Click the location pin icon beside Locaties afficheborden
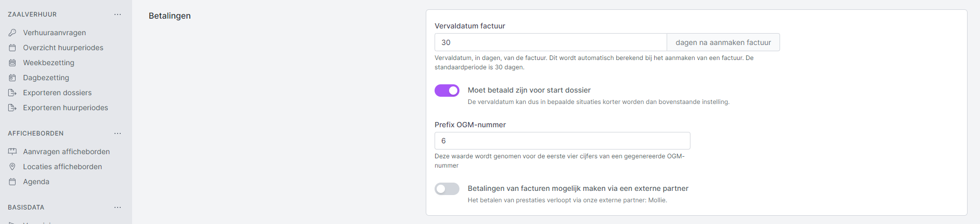 pos(12,167)
